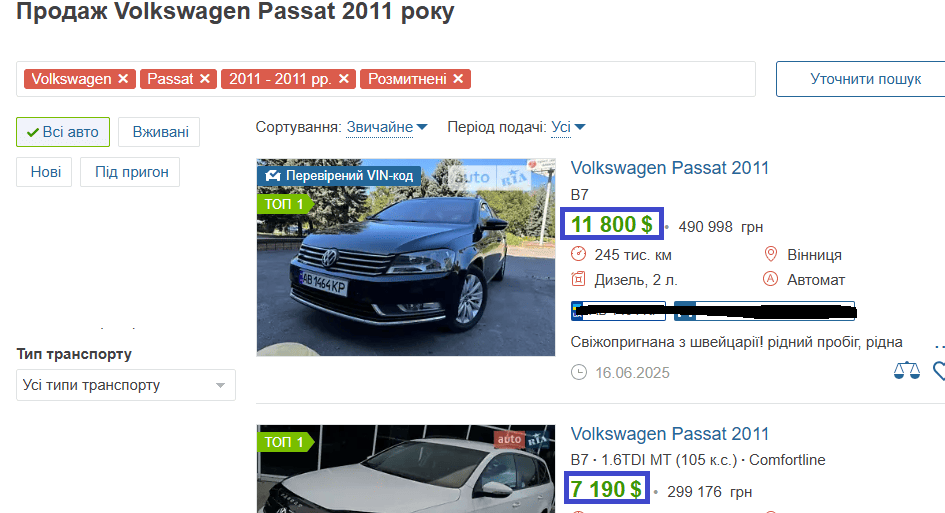
Task: Click the compare scales icon on first listing
Action: (906, 372)
